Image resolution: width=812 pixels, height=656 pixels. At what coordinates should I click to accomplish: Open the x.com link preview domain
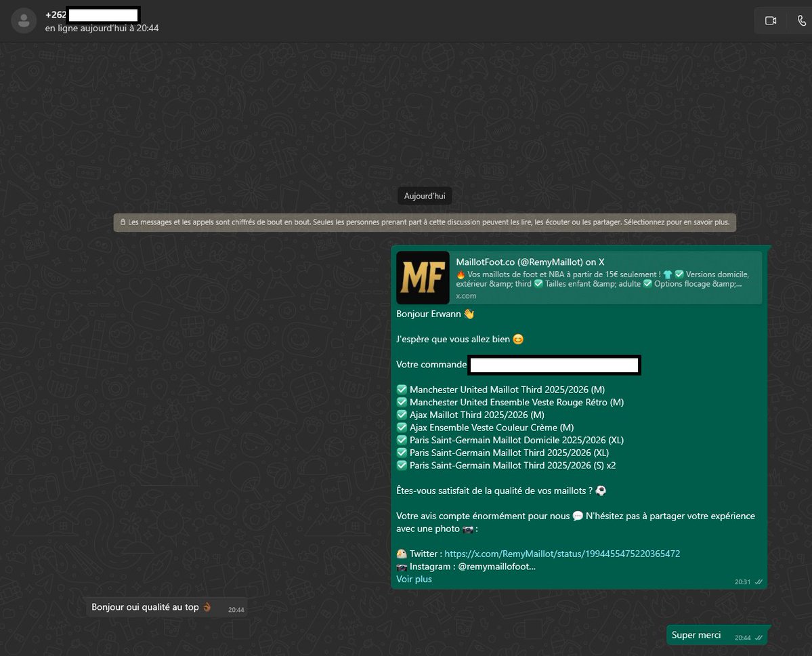(466, 296)
